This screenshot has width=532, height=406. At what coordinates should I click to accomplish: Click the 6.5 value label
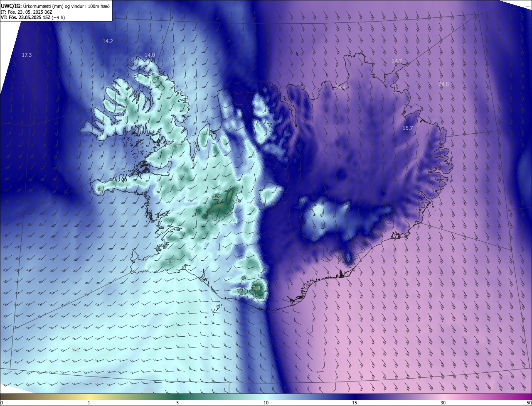[x=170, y=262]
